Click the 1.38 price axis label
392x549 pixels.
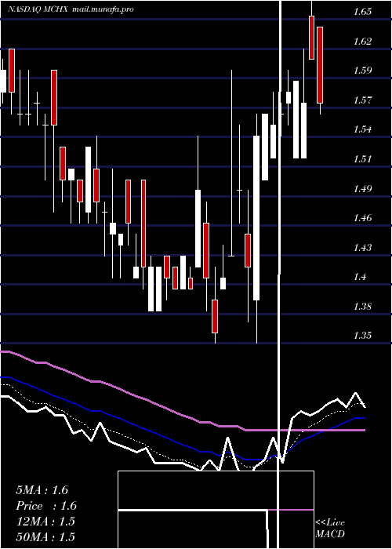tap(362, 307)
